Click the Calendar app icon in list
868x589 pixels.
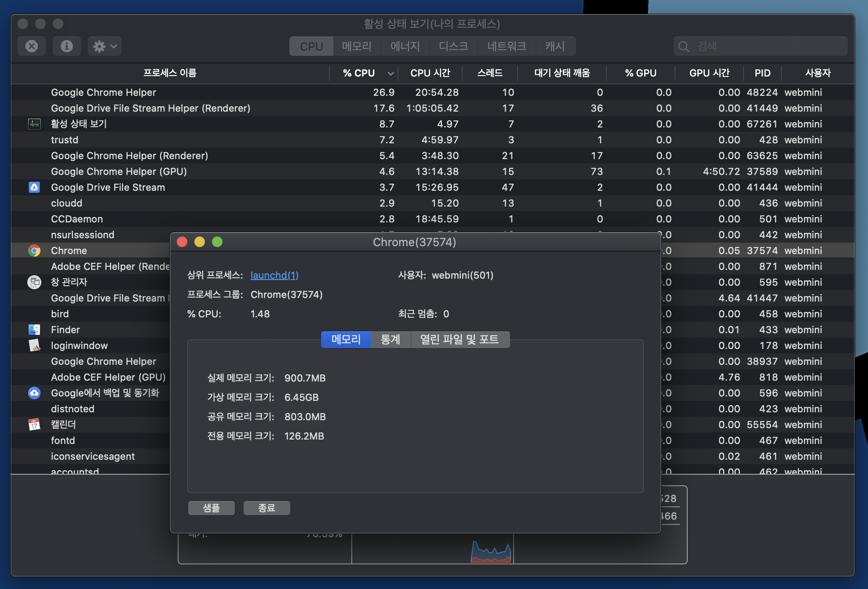coord(34,425)
